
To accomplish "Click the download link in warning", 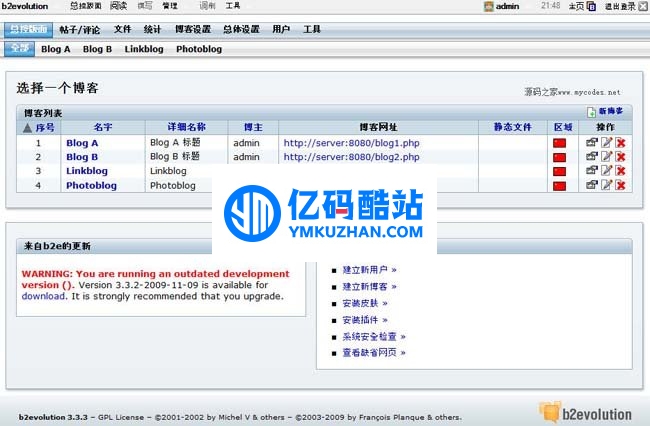I will coord(44,296).
